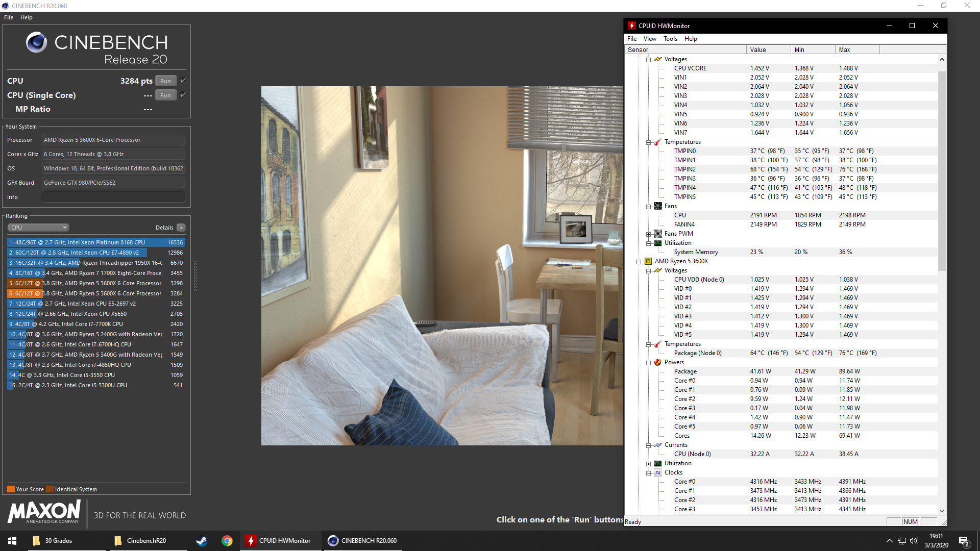Click the AMD Ryzen 5 3600X processor icon
The width and height of the screenshot is (980, 551).
pyautogui.click(x=648, y=261)
